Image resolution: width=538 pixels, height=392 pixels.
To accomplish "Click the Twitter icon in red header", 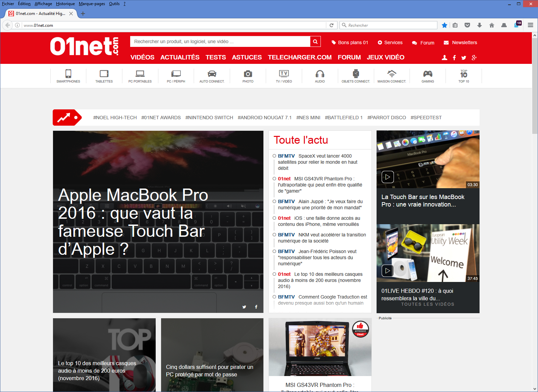I will (x=464, y=58).
